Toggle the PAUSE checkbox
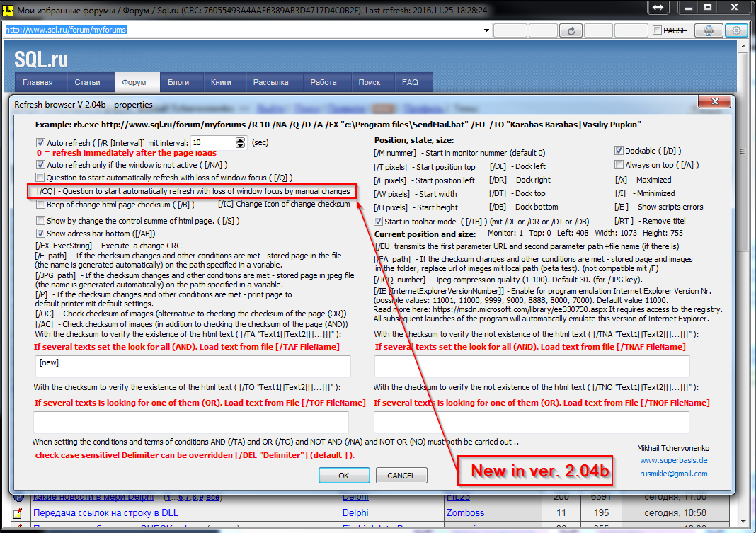The width and height of the screenshot is (756, 533). pyautogui.click(x=658, y=30)
